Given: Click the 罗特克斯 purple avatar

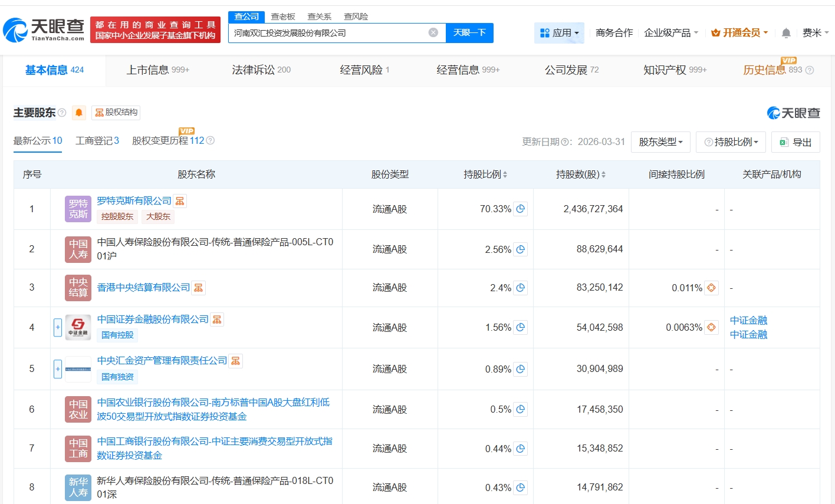Looking at the screenshot, I should [78, 209].
